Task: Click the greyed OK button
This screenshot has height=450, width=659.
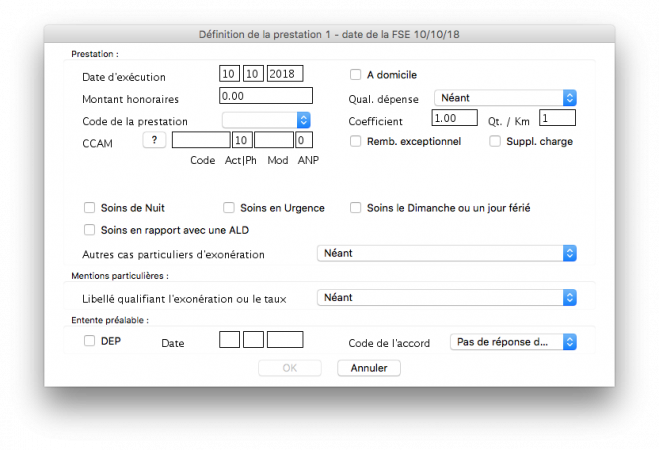Action: (290, 368)
